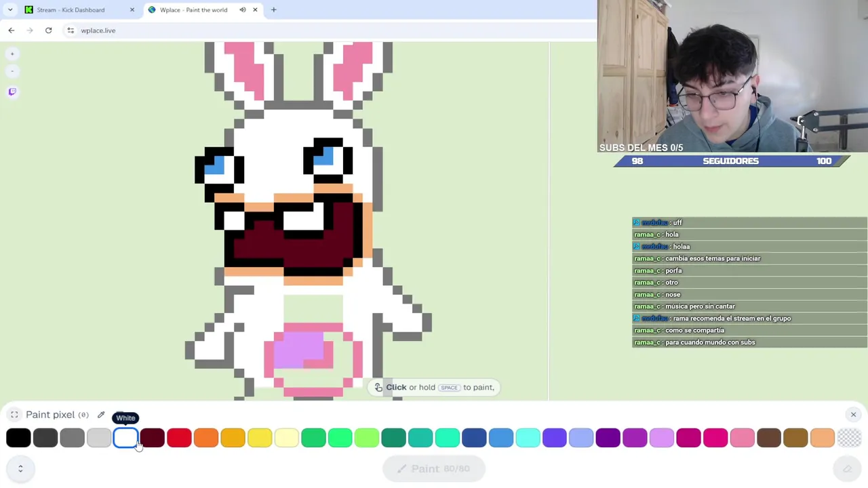Click the 'Paint pixel' panel title
The width and height of the screenshot is (868, 488).
50,415
